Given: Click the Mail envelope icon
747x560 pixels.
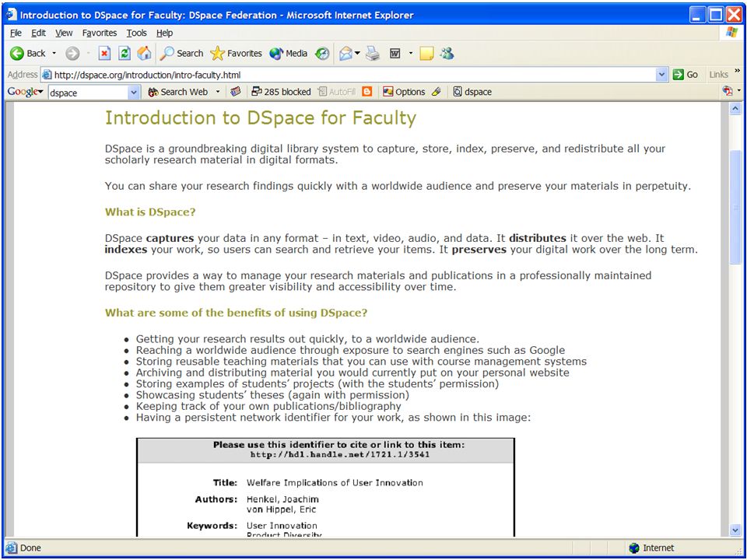Looking at the screenshot, I should 345,54.
